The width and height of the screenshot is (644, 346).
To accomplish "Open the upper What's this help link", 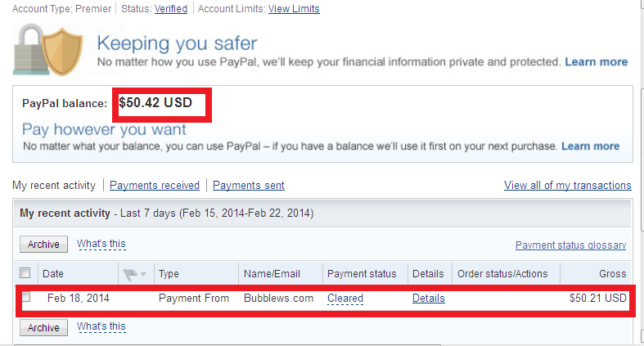I will tap(101, 244).
